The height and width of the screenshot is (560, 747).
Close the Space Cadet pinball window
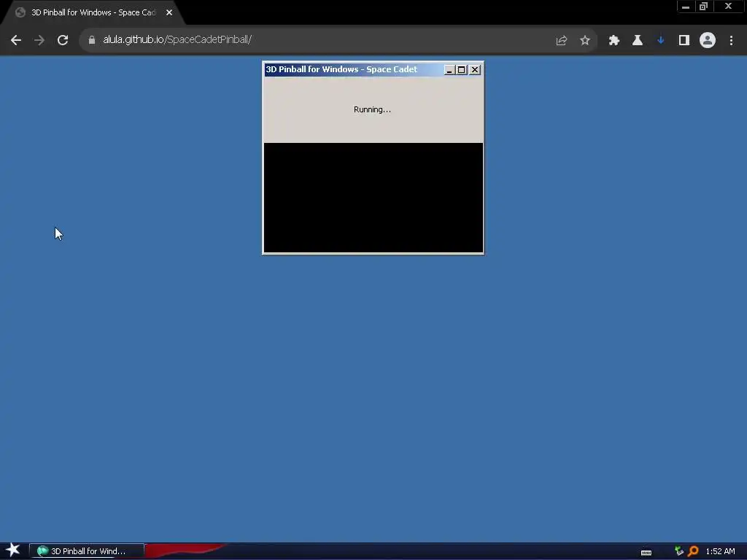tap(475, 70)
